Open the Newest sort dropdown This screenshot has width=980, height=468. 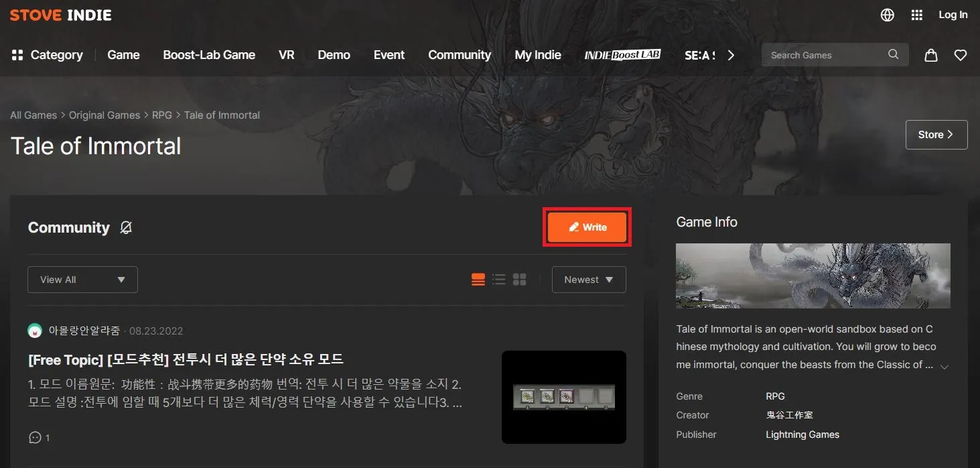(x=589, y=280)
